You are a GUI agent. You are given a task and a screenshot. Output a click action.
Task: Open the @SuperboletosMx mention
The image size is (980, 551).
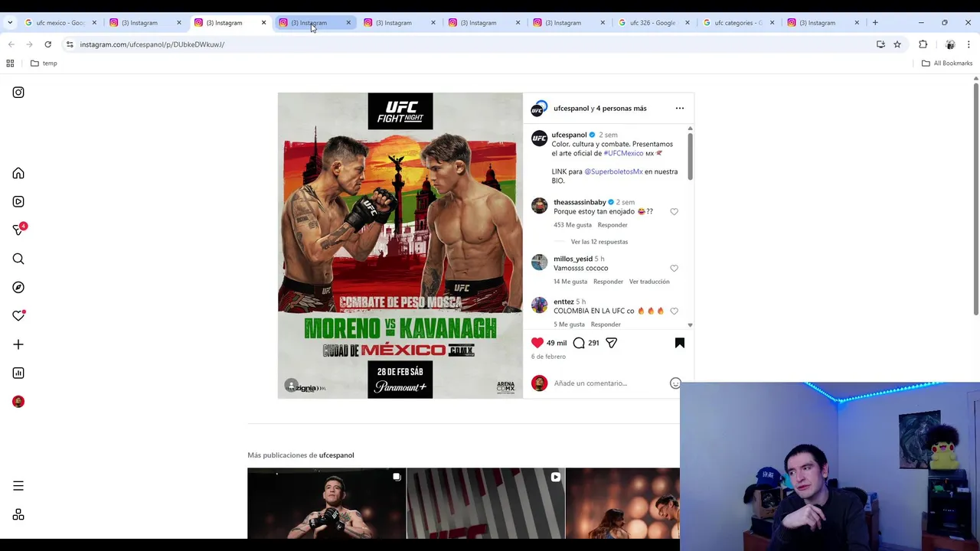click(613, 171)
